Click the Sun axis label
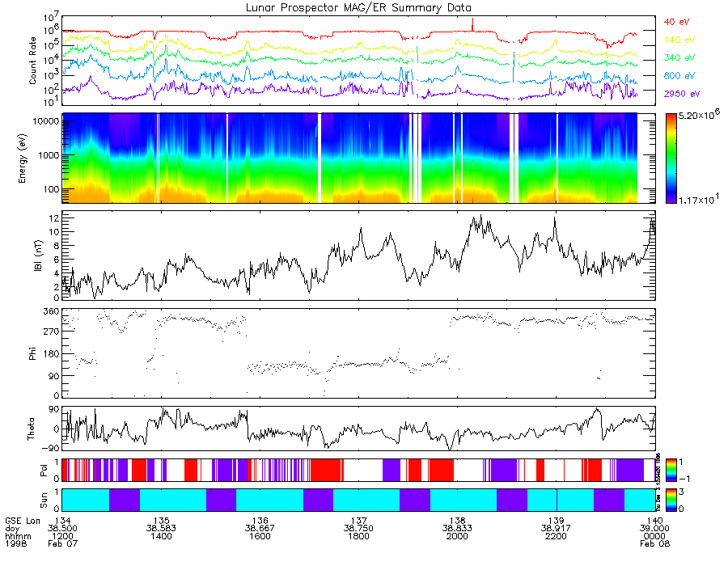Viewport: 728px width, 566px height. click(x=43, y=501)
